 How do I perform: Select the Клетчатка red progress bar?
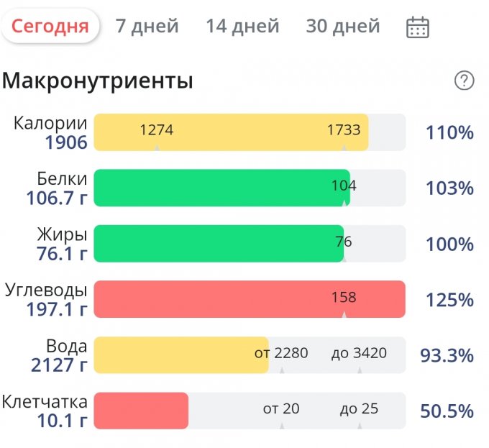(x=141, y=411)
